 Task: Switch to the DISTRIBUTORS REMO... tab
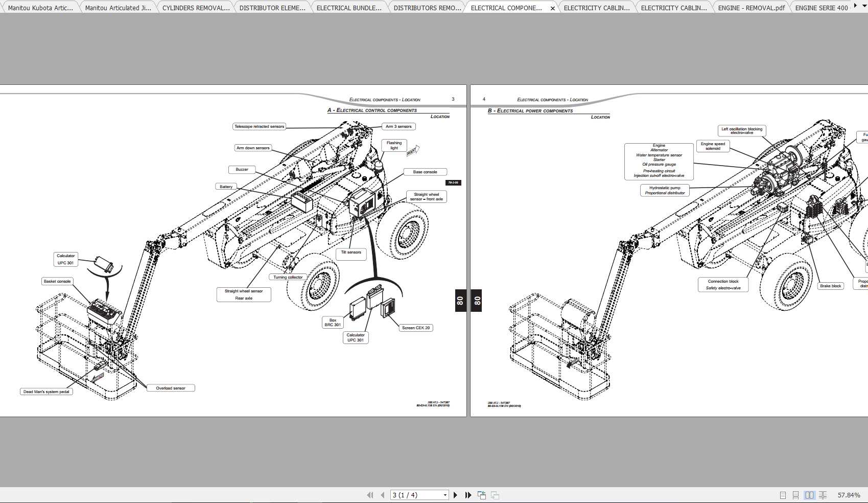(x=427, y=7)
